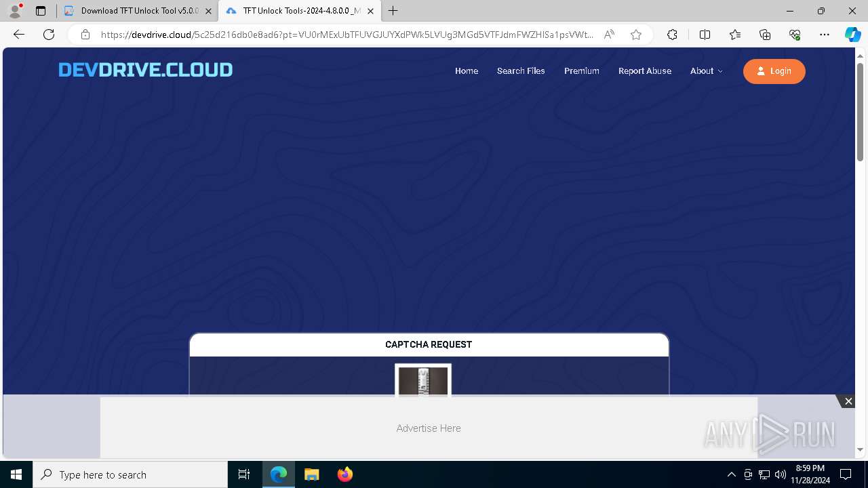Open Search Files page
Viewport: 868px width, 488px height.
521,71
